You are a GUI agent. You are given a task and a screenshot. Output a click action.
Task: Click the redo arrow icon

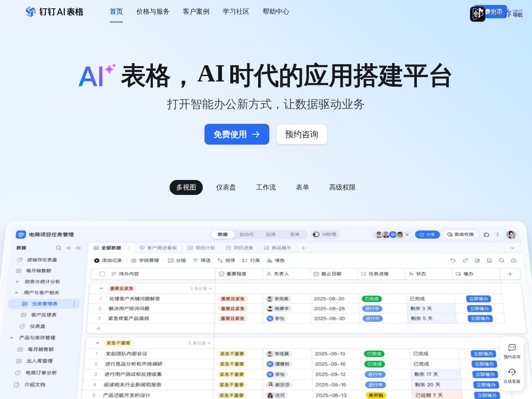pos(465,261)
